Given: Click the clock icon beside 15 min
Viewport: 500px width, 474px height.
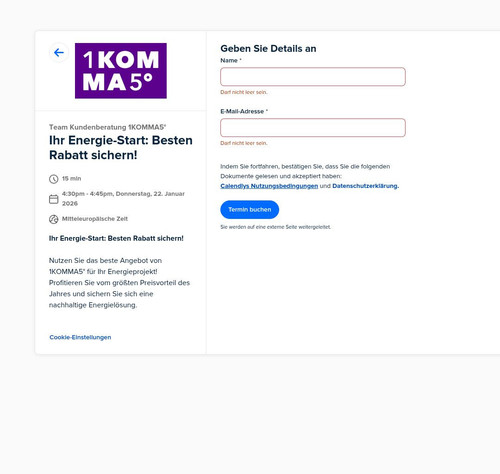Looking at the screenshot, I should click(x=54, y=179).
